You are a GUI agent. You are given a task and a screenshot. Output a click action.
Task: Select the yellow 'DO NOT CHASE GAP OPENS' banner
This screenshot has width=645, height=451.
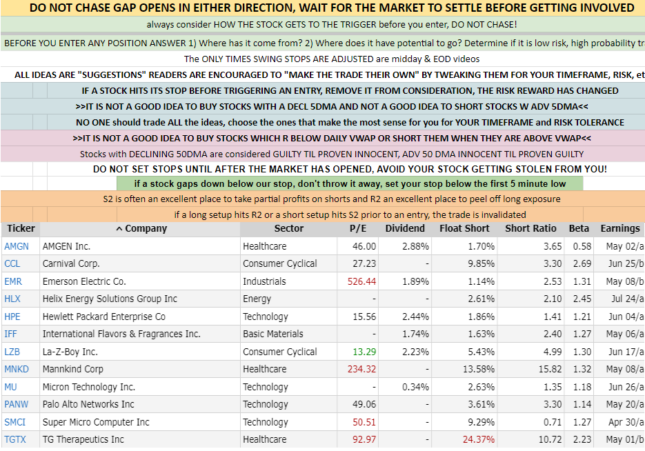pyautogui.click(x=323, y=8)
